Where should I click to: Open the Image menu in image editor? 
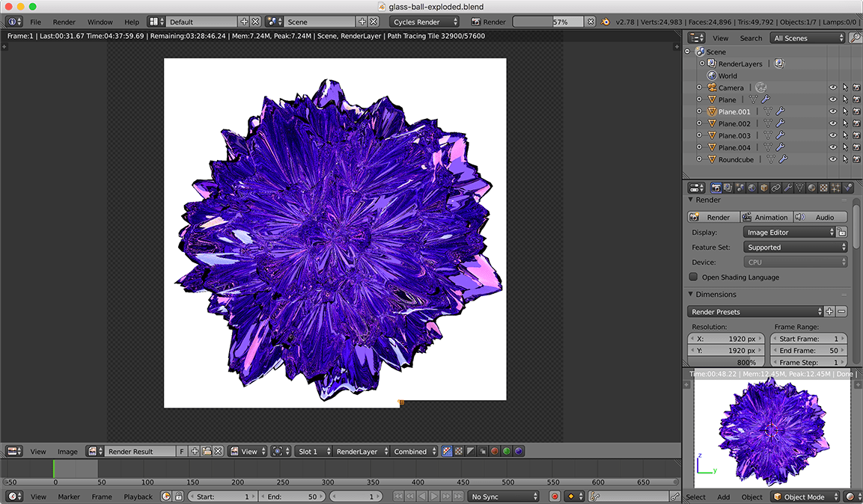pos(67,452)
